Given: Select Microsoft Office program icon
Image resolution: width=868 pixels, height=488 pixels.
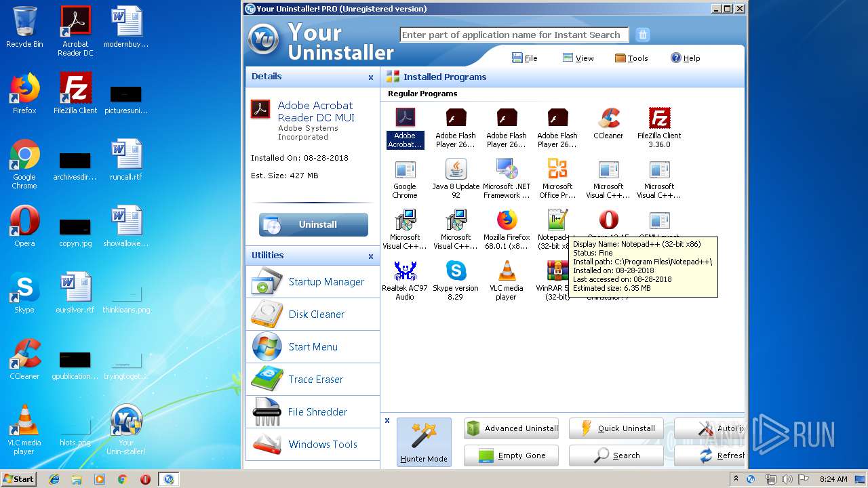Looking at the screenshot, I should click(x=557, y=178).
